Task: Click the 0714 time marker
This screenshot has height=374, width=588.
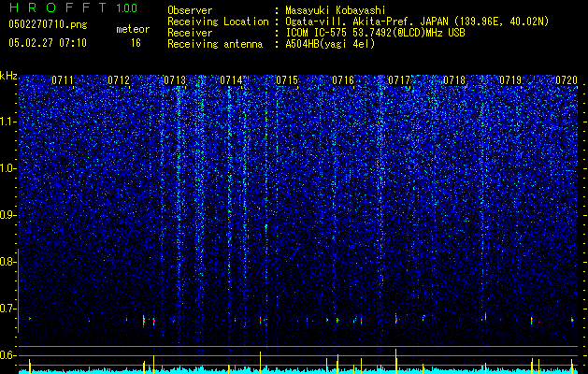Action: 231,80
